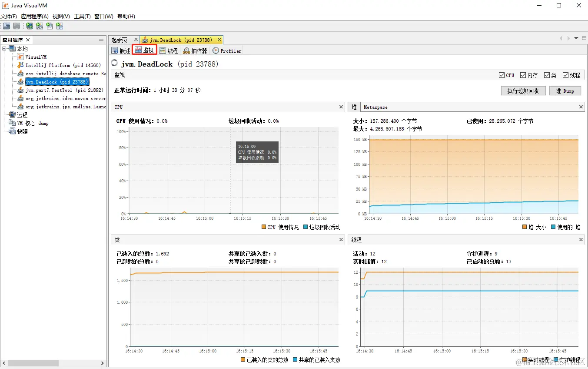
Task: Click the 快照 snapshots icon
Action: coord(12,131)
